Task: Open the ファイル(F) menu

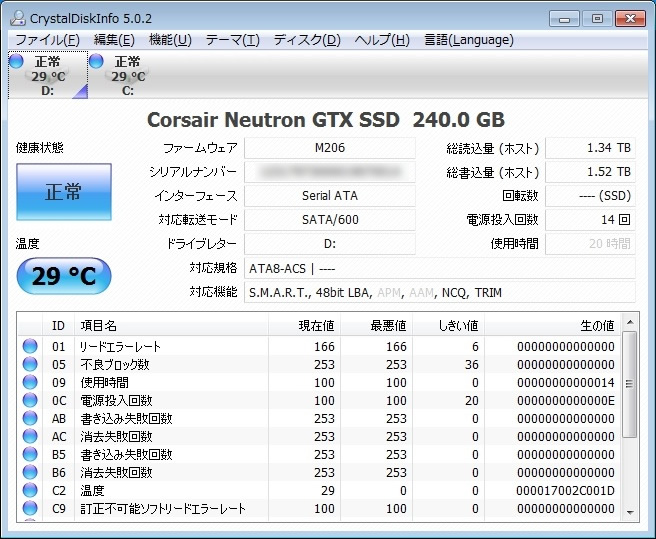Action: 47,40
